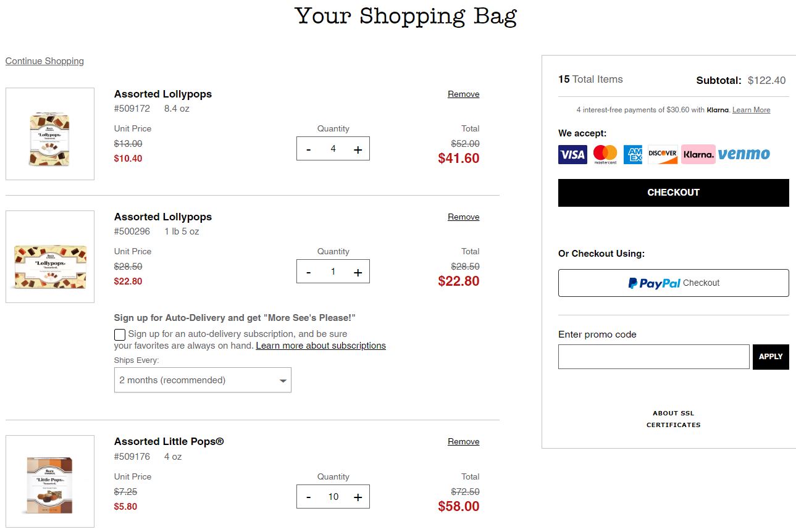Click the Discover card icon
796x532 pixels.
pyautogui.click(x=663, y=154)
